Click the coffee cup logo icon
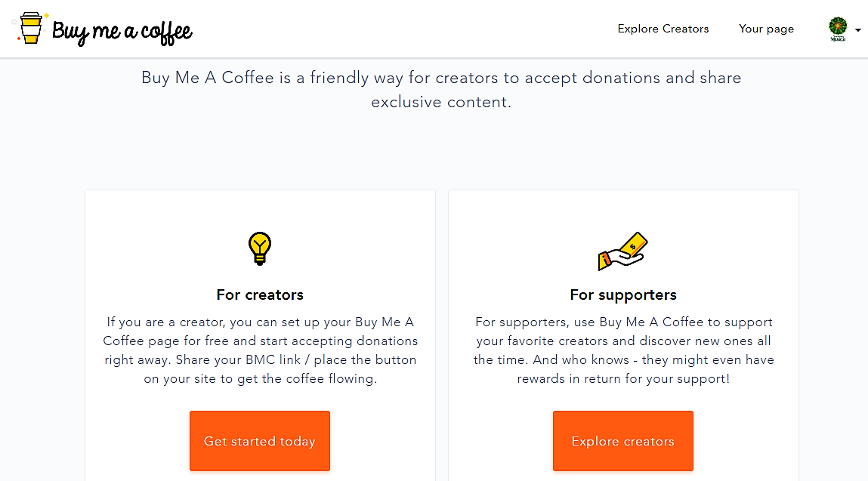The image size is (868, 481). 30,29
